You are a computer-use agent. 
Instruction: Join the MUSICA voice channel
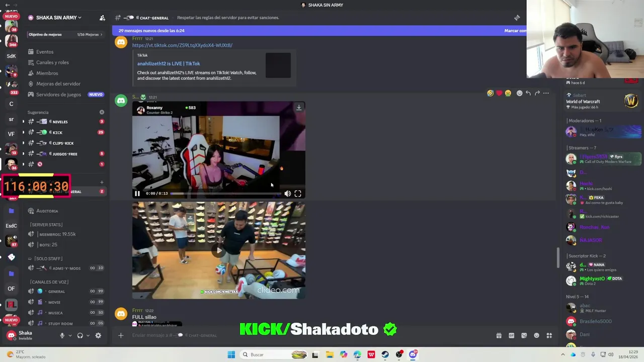coord(65,313)
